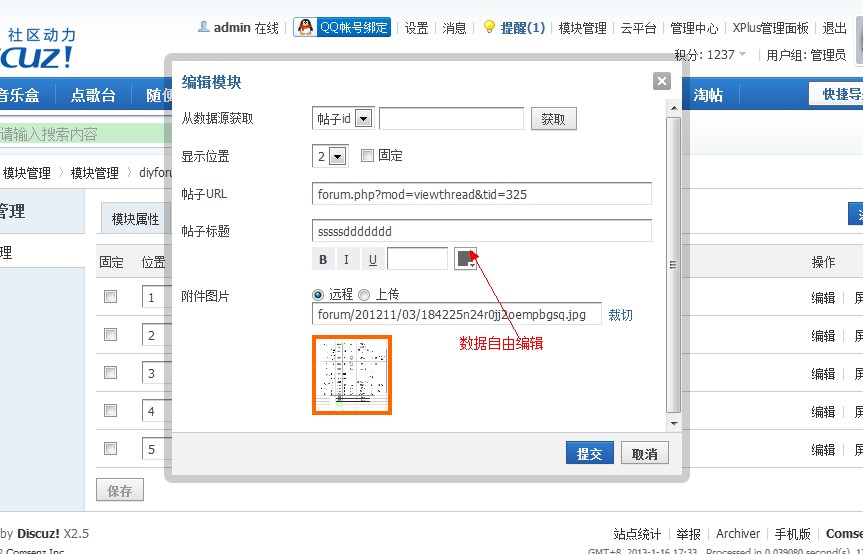Open 站点统计 footer link

point(637,534)
